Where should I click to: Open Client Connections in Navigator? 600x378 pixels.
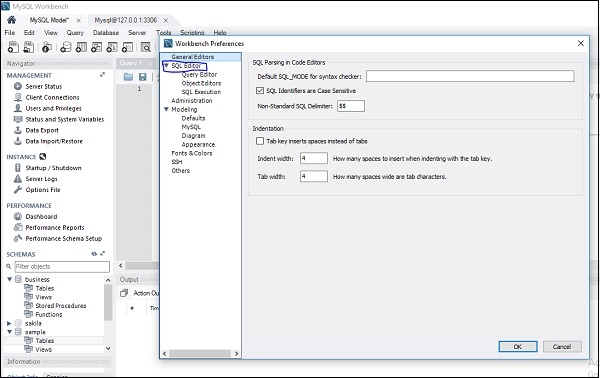click(52, 98)
